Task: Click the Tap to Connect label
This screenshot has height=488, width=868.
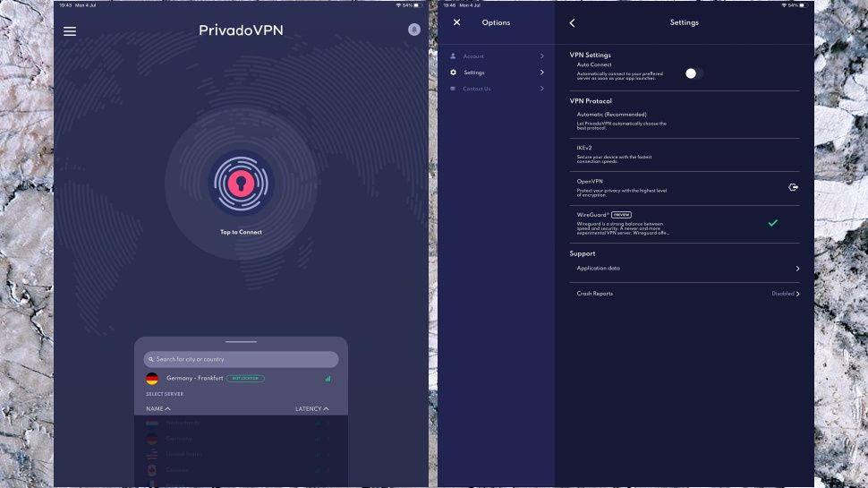Action: click(x=241, y=232)
